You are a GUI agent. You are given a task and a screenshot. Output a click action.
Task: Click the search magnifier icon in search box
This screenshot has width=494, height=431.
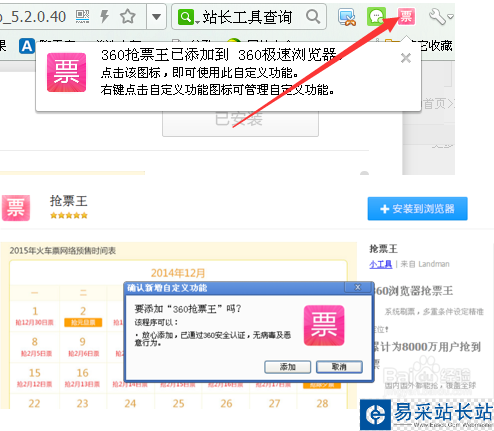point(313,16)
